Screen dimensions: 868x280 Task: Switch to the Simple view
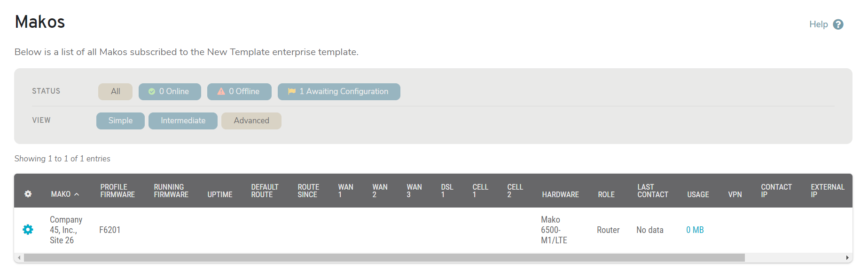pyautogui.click(x=120, y=120)
